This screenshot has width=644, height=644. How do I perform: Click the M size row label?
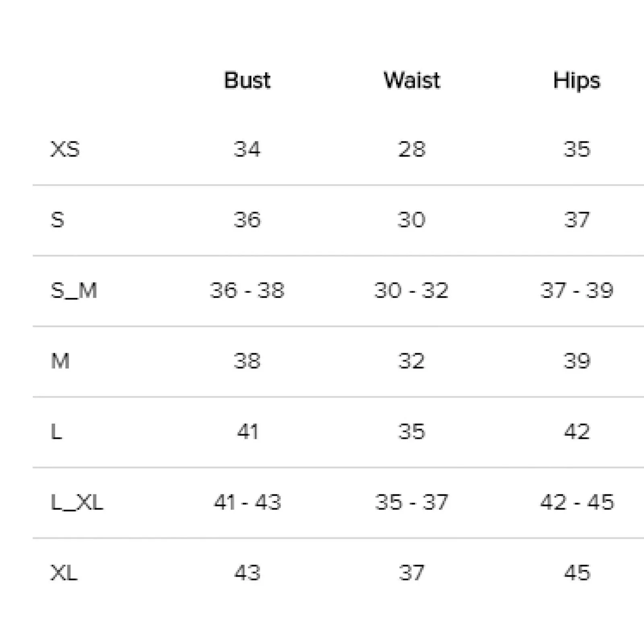coord(60,361)
